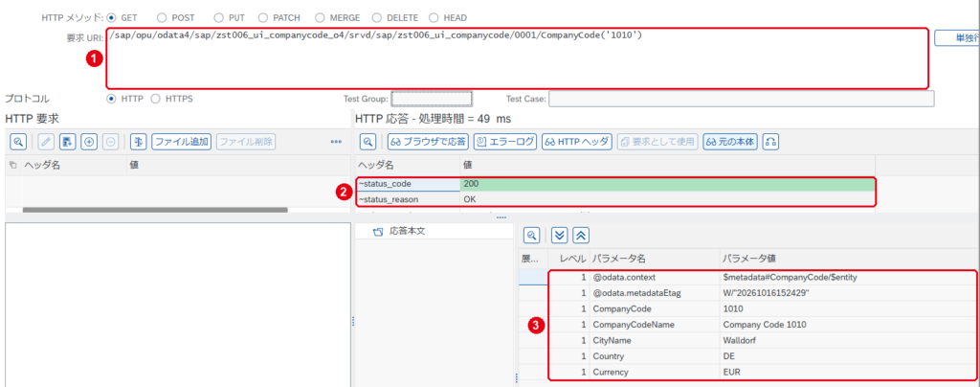The image size is (980, 387).
Task: Select MERGE HTTP method
Action: click(x=320, y=17)
